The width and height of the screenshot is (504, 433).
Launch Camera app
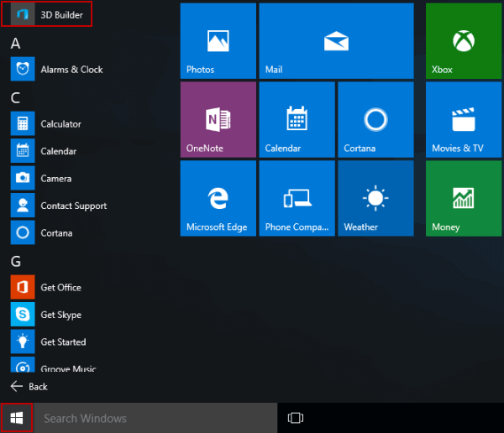[x=41, y=178]
